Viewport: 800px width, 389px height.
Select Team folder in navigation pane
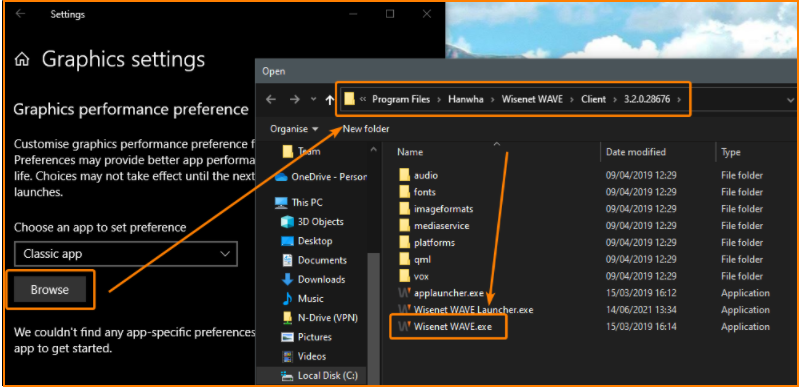coord(309,152)
